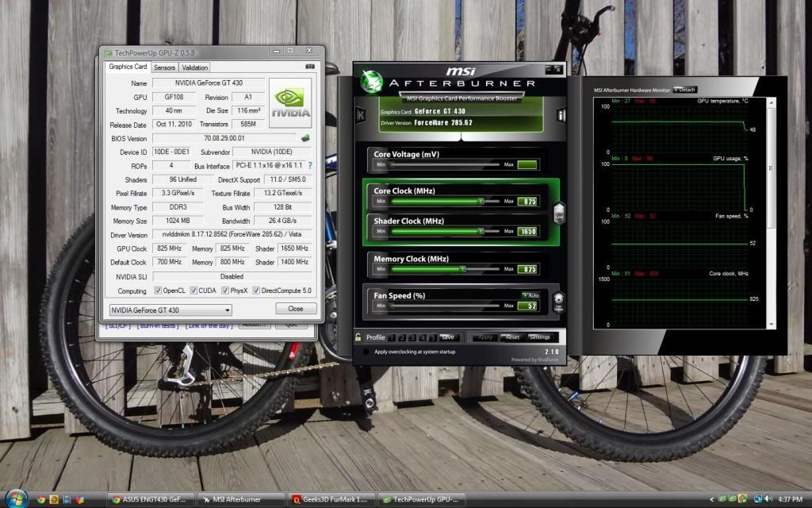
Task: Select profile slot 3 in Afterburner
Action: (412, 337)
